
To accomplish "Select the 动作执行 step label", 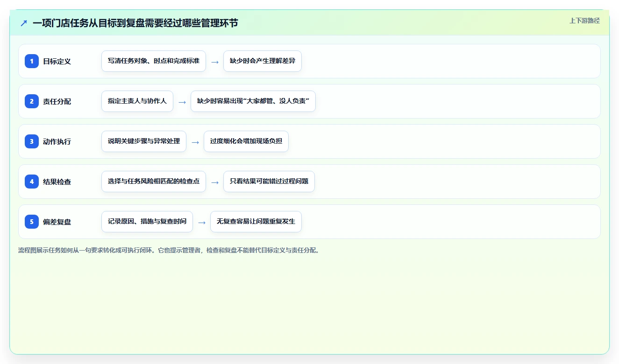I will click(57, 141).
